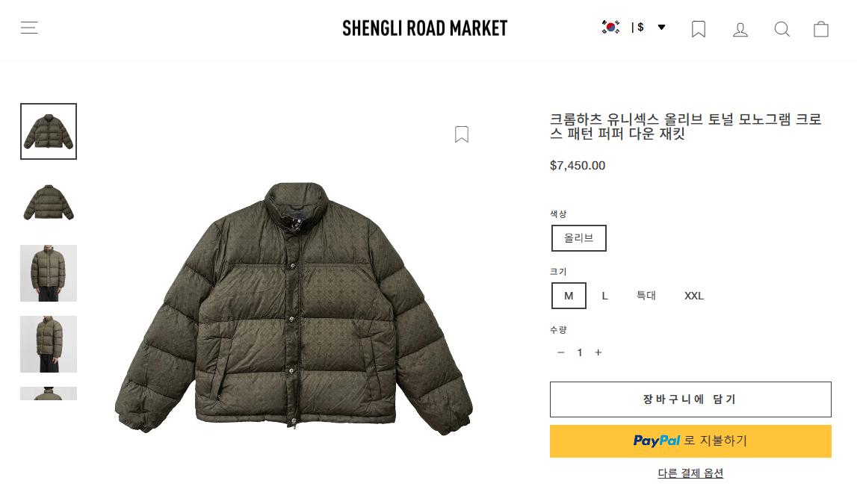Select the 올리브 color swatch
The image size is (857, 504).
point(579,238)
